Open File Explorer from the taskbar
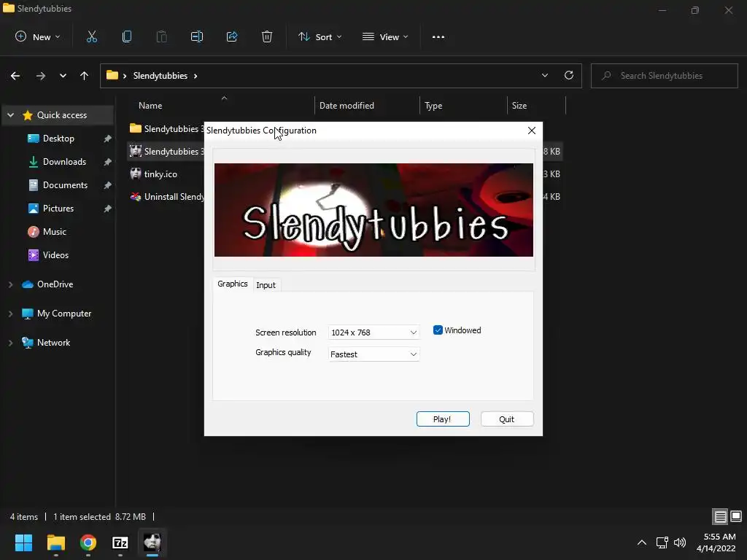The height and width of the screenshot is (560, 747). click(55, 542)
